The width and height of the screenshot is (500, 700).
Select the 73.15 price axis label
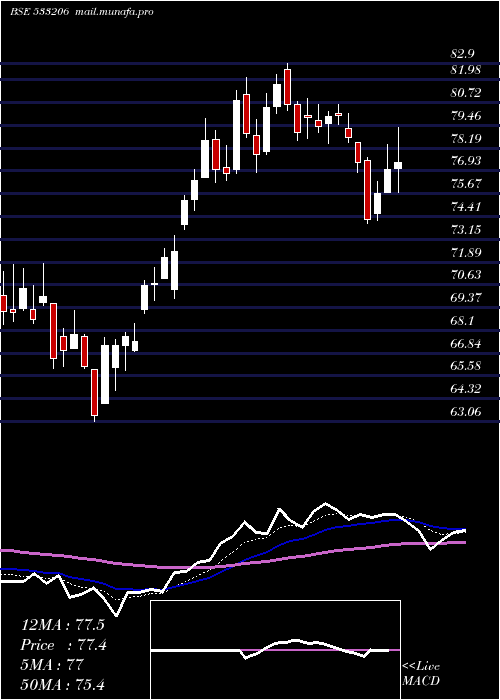[x=467, y=230]
